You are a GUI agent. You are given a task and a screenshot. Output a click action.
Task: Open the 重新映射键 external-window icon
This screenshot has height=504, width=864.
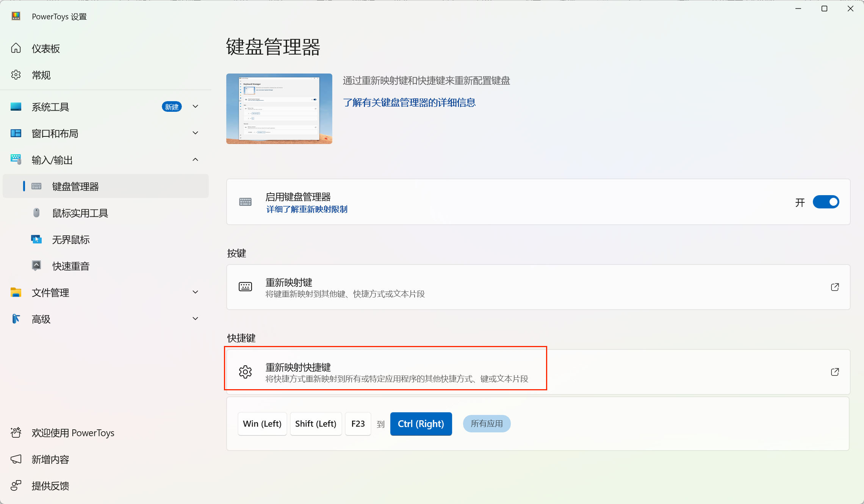coord(835,287)
